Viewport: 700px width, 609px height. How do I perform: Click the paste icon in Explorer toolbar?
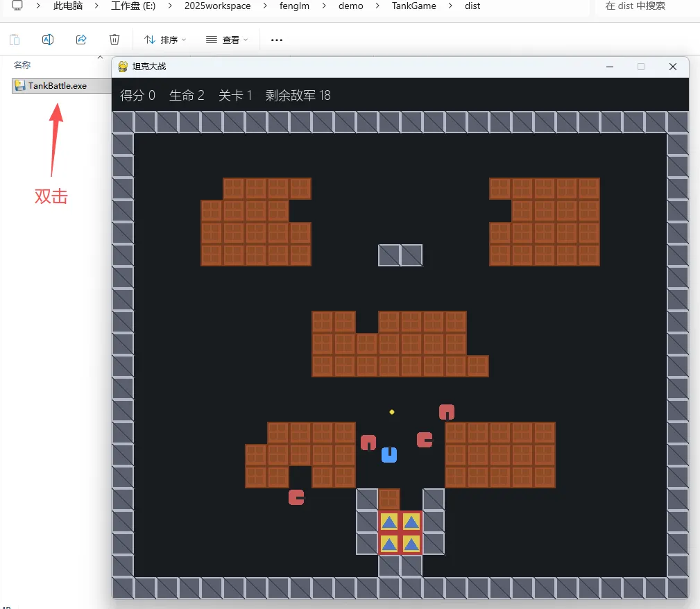click(15, 40)
